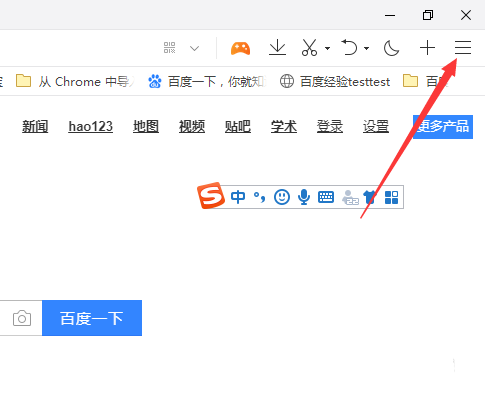Open the 新闻 link

(35, 127)
